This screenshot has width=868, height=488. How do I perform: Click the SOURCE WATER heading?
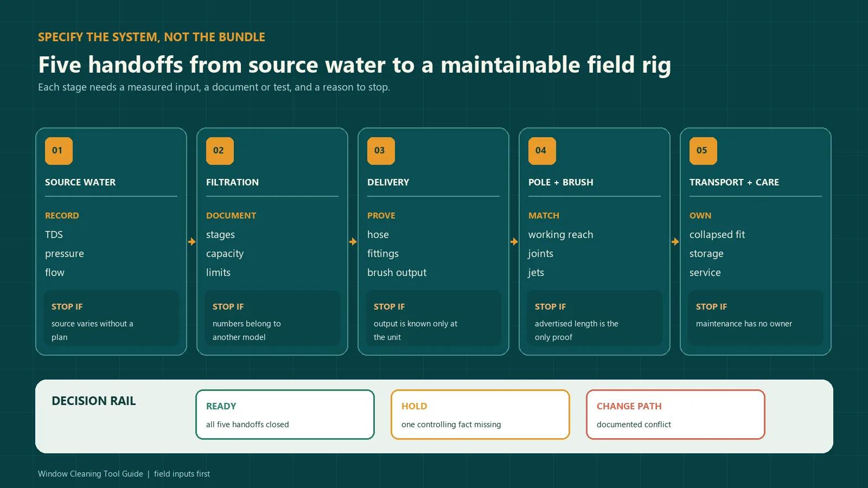[x=80, y=182]
